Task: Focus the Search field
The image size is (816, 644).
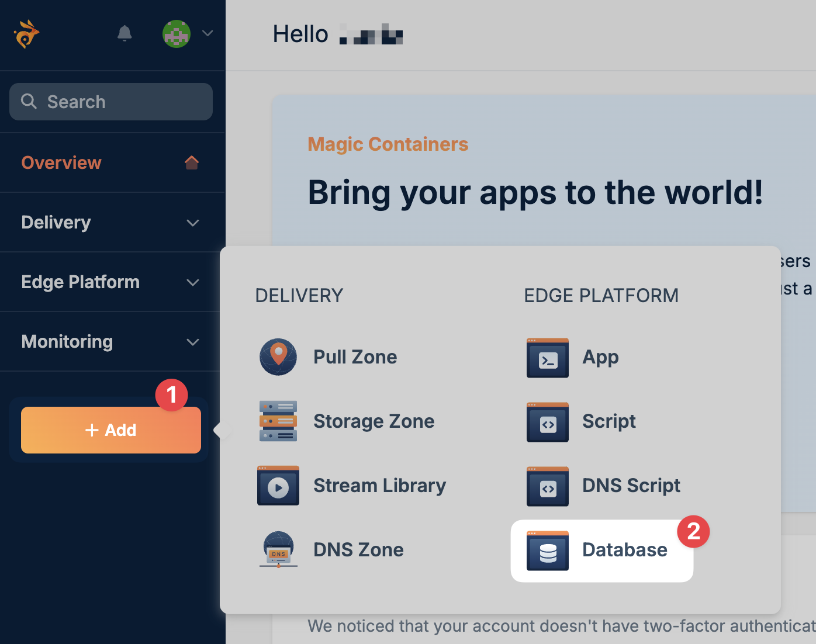Action: coord(111,102)
